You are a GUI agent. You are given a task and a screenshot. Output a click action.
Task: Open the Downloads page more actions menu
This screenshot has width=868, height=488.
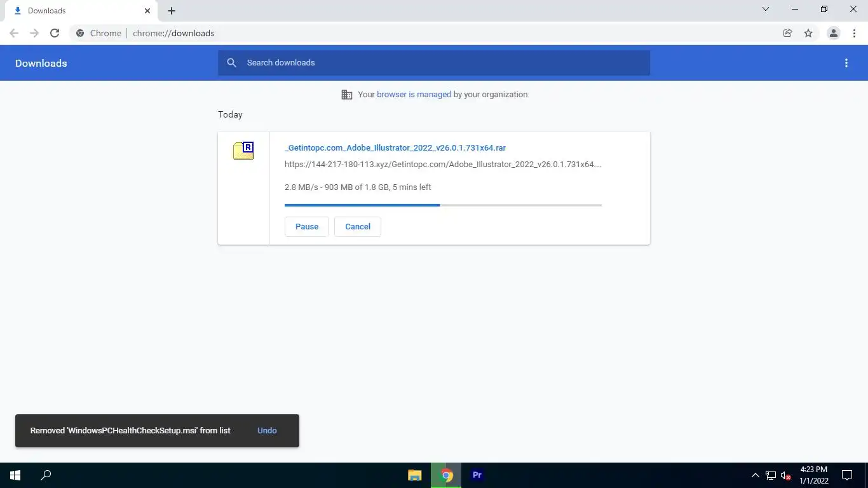tap(846, 63)
